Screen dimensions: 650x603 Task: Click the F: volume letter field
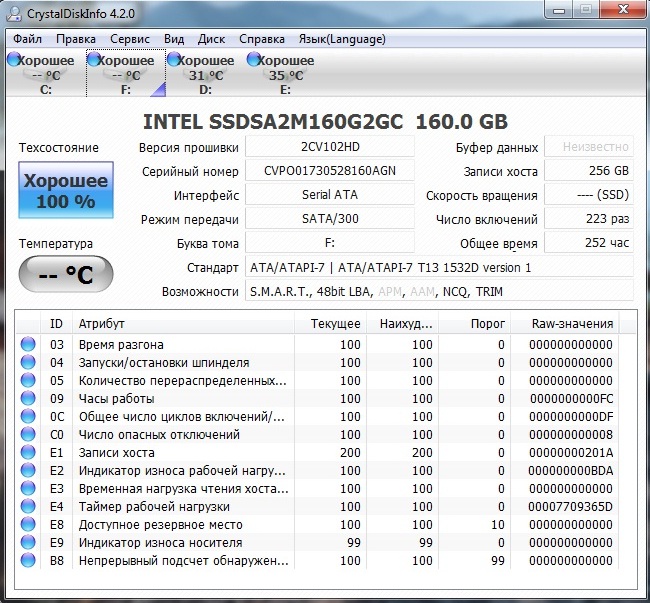point(330,243)
